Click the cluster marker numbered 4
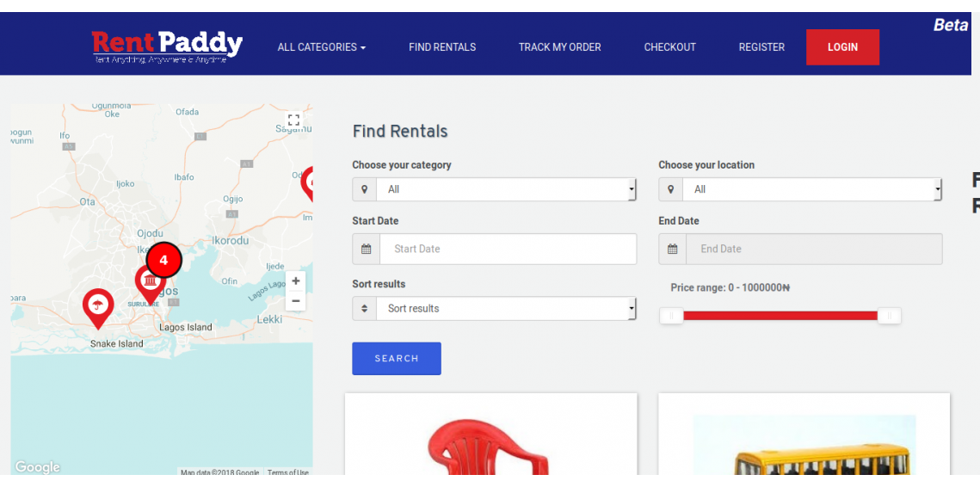 point(163,260)
